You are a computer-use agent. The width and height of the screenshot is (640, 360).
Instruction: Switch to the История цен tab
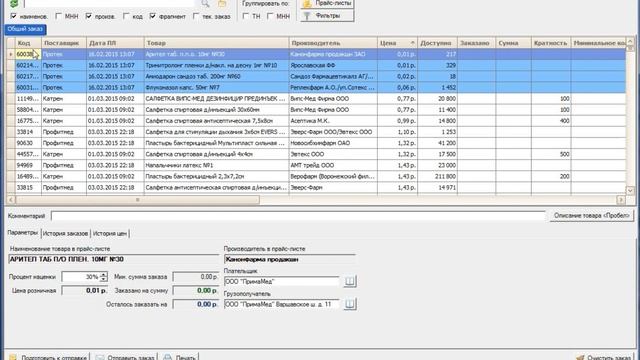click(x=110, y=233)
